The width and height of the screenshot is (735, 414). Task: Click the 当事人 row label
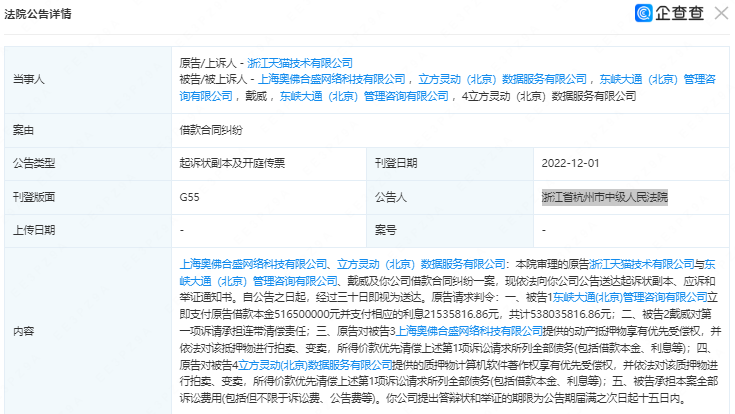click(29, 79)
